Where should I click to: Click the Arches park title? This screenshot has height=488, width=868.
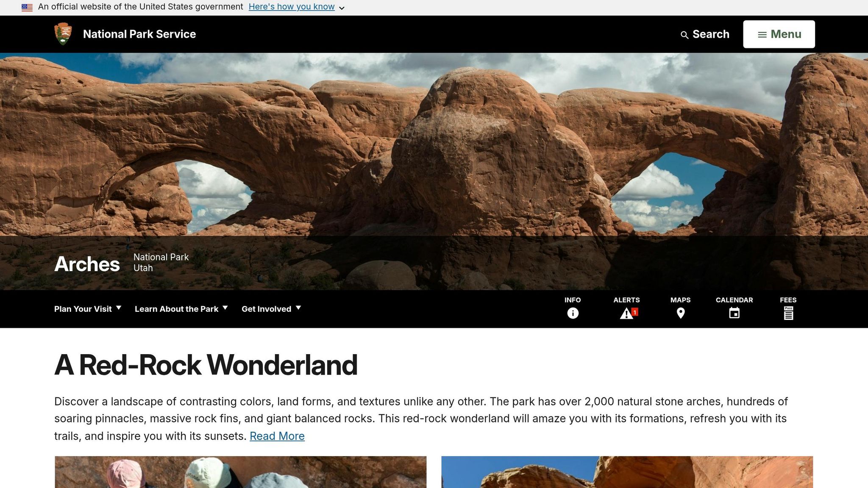coord(87,264)
